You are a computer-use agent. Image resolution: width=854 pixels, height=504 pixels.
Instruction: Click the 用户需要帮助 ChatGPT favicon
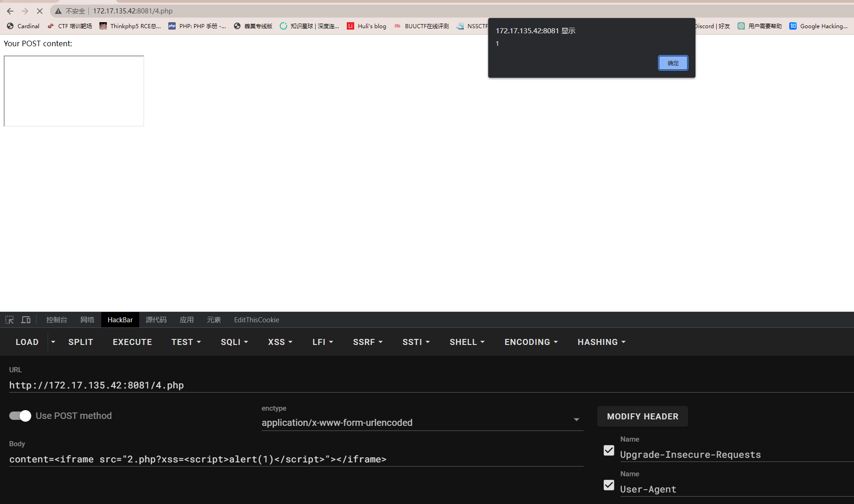(741, 26)
